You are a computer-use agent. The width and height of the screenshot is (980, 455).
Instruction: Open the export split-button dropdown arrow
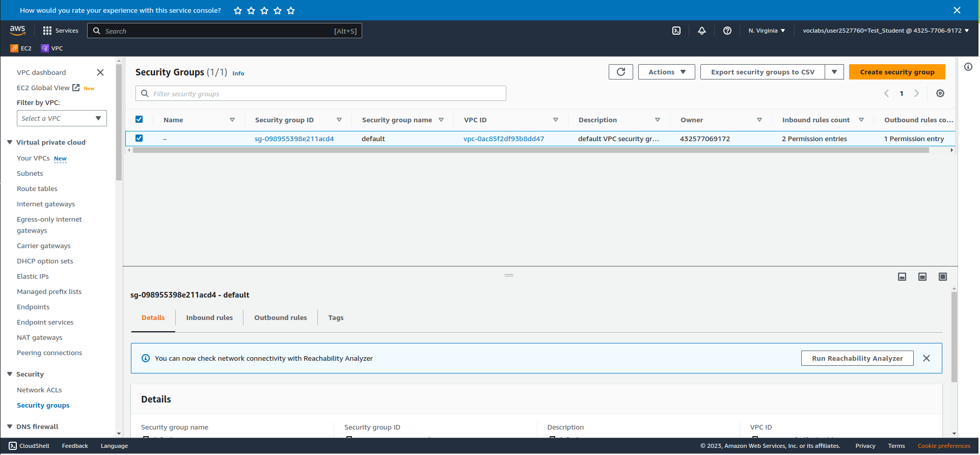click(x=834, y=72)
